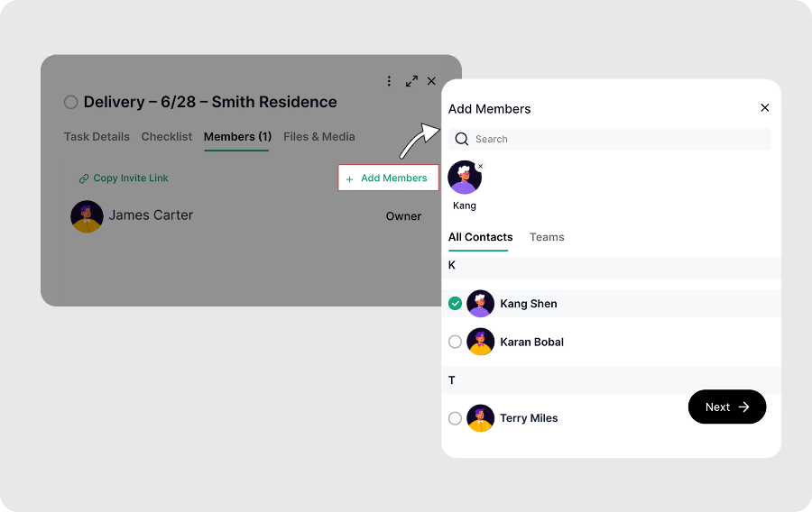Screen dimensions: 812x512
Task: Click Kang's selected avatar chip
Action: click(x=465, y=178)
